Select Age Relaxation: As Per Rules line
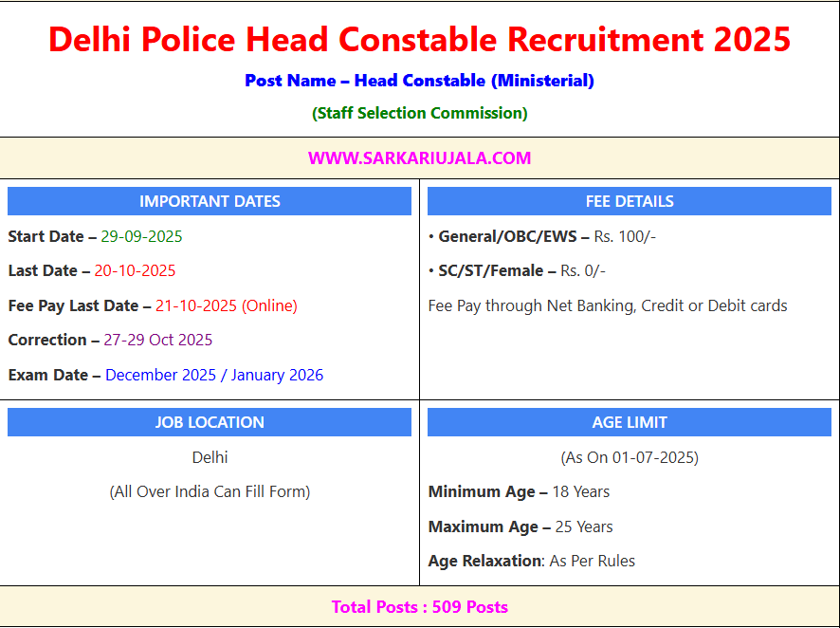Image resolution: width=840 pixels, height=628 pixels. click(x=532, y=561)
